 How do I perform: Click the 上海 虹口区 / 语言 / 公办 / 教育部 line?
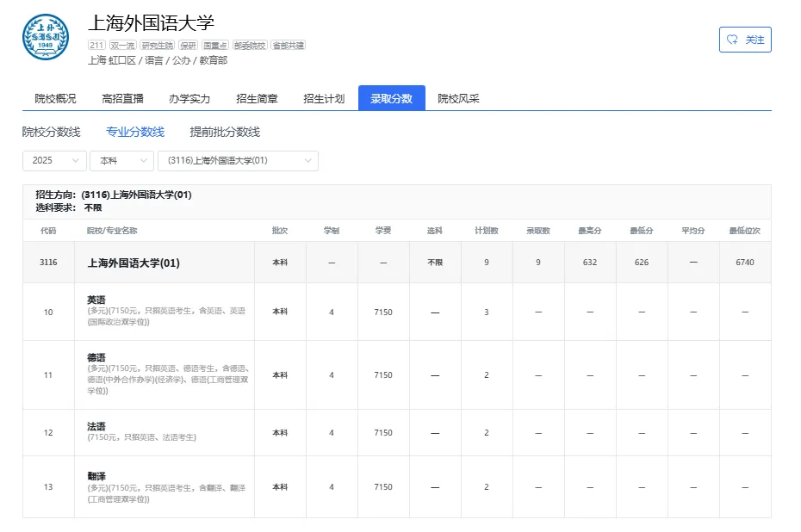(158, 60)
